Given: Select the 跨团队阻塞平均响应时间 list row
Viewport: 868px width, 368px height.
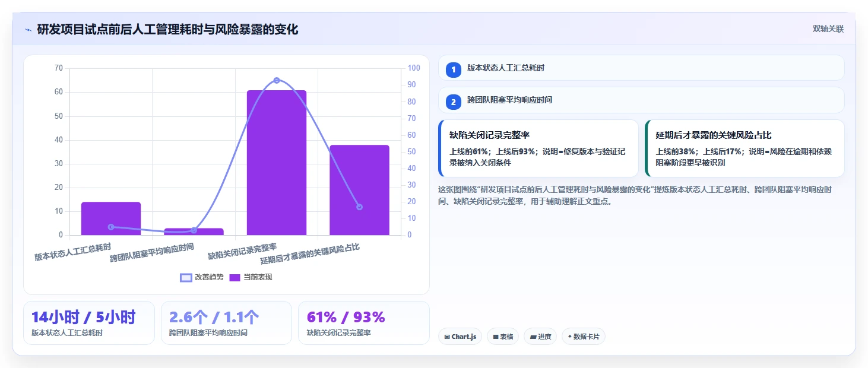Looking at the screenshot, I should [x=641, y=100].
